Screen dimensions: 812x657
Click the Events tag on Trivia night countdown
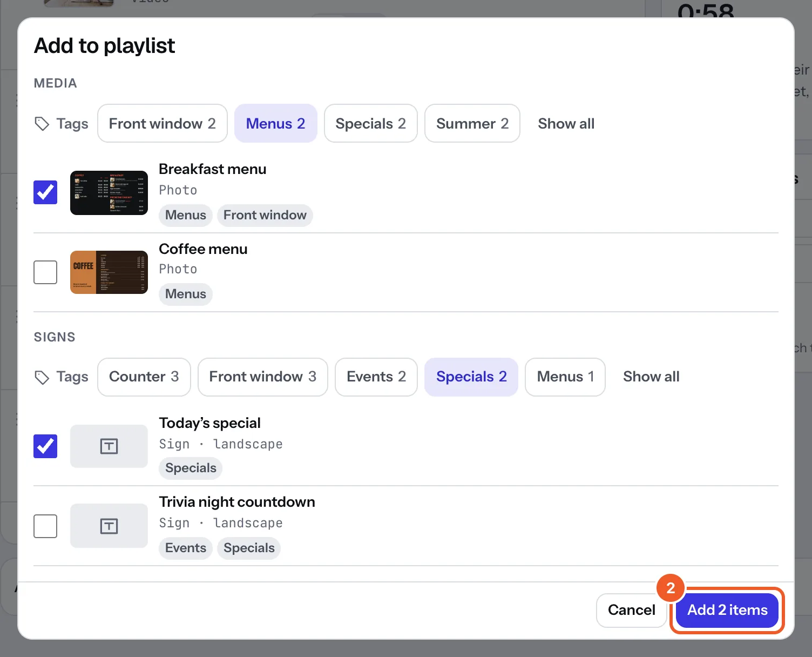pos(186,548)
